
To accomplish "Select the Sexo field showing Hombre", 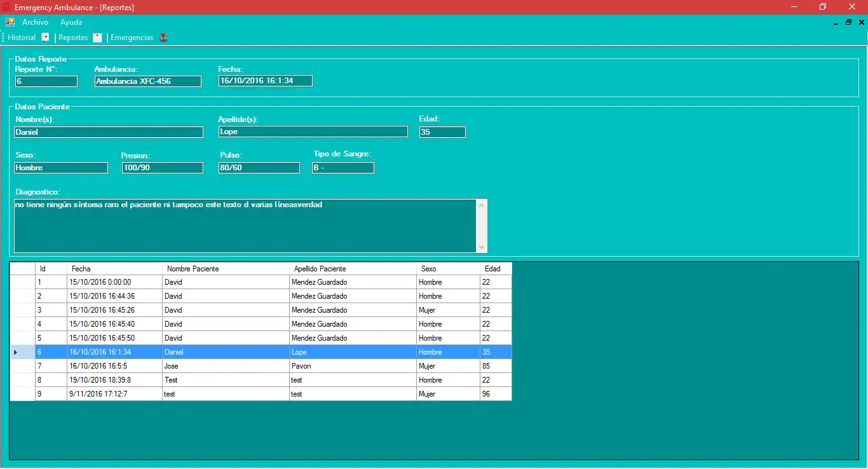I will [61, 168].
